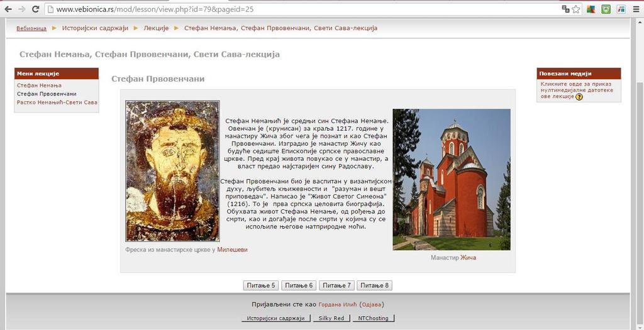The height and width of the screenshot is (330, 644).
Task: Open the translate icon in address bar
Action: 565,9
